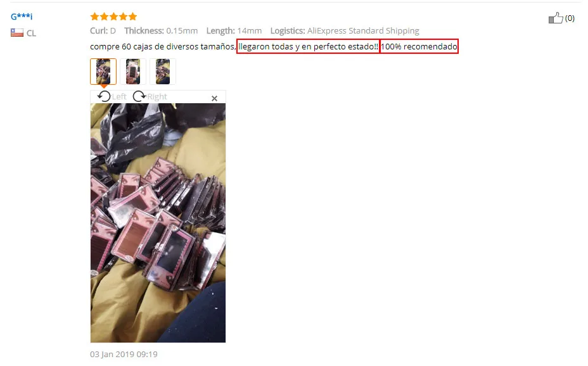The width and height of the screenshot is (588, 366).
Task: Click the Chile flag icon
Action: tap(17, 33)
